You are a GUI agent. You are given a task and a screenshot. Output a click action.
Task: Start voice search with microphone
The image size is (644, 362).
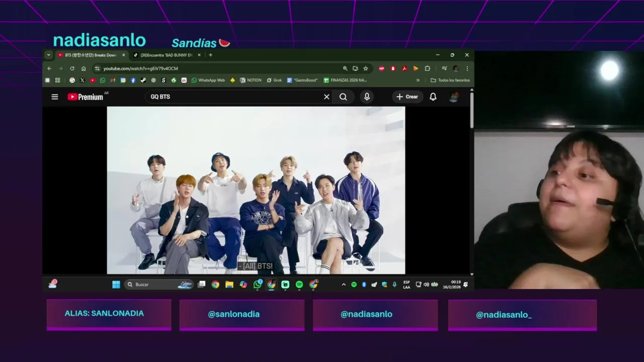367,97
